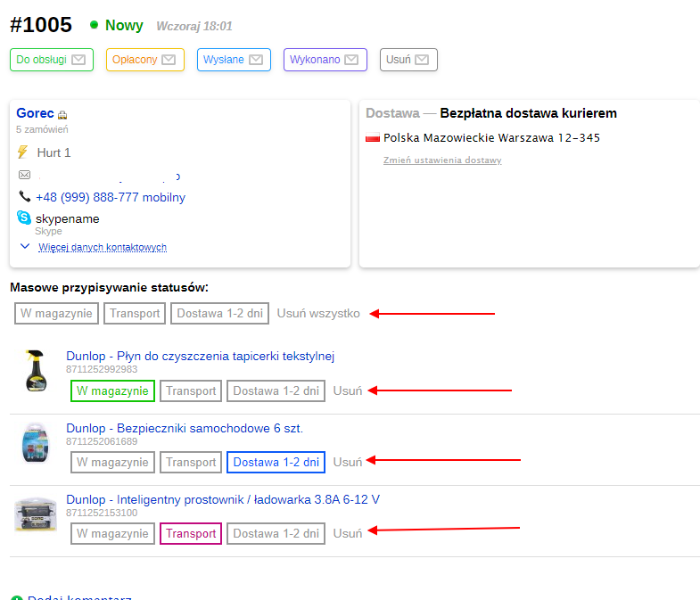The height and width of the screenshot is (600, 700).
Task: Apply mass status Transport to all items
Action: click(135, 313)
